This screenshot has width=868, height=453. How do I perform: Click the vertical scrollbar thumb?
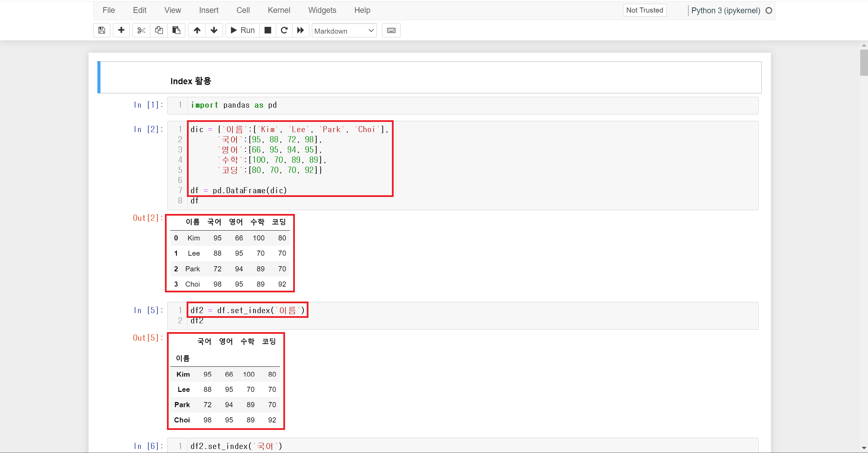coord(864,63)
